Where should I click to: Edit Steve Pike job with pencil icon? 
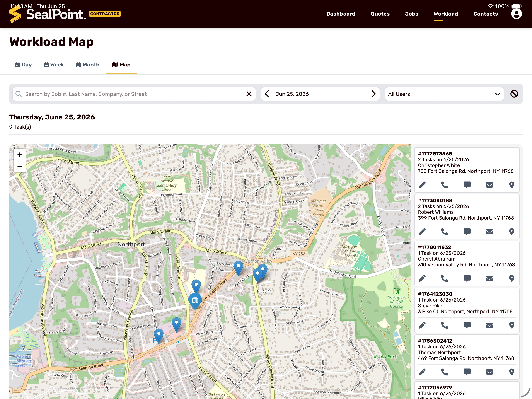(x=422, y=325)
